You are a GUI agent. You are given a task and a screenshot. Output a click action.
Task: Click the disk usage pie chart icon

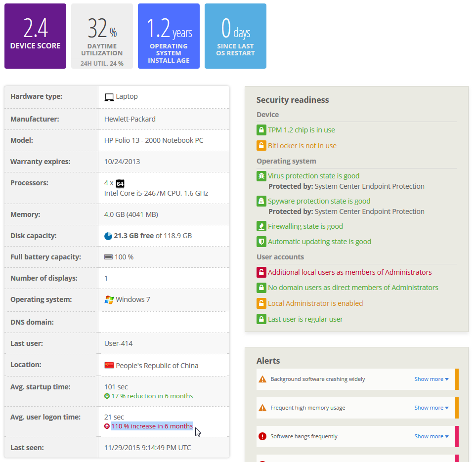[x=108, y=236]
